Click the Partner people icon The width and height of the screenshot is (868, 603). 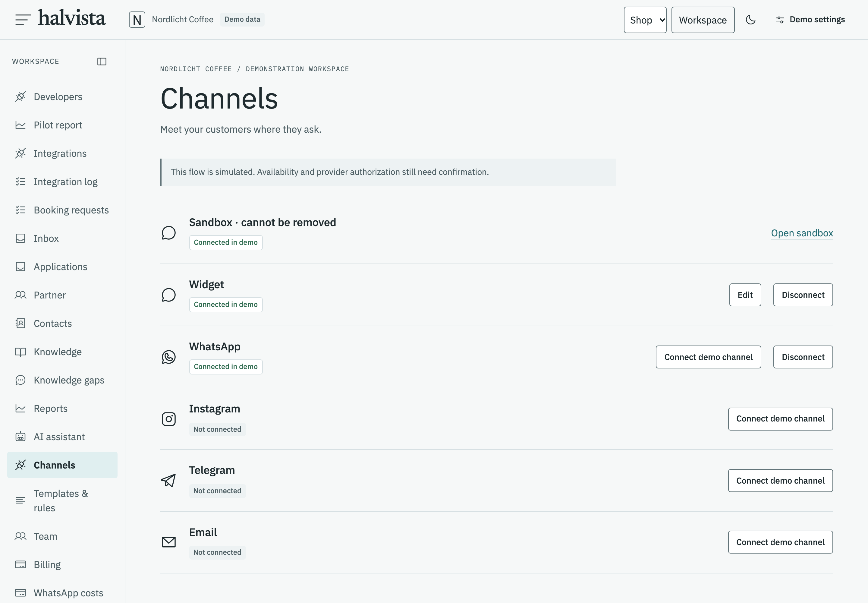click(x=20, y=295)
